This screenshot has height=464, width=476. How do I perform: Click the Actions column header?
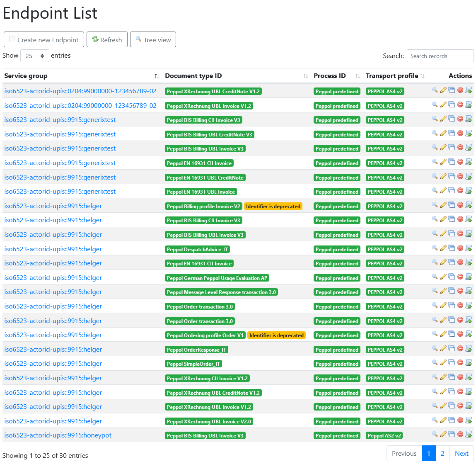click(460, 75)
